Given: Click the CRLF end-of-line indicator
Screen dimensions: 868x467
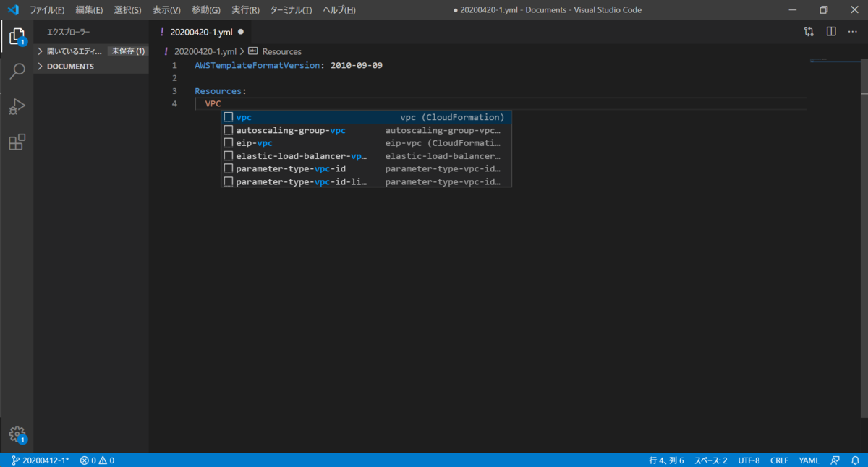Looking at the screenshot, I should coord(779,460).
